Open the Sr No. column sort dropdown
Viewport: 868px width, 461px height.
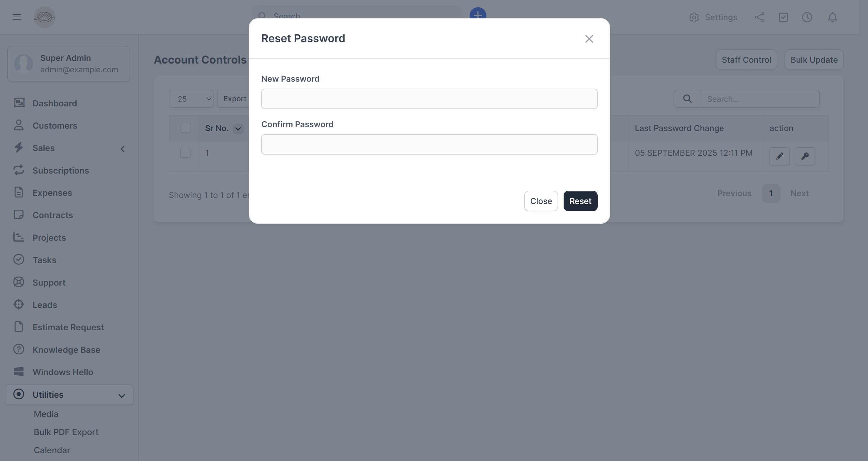238,129
